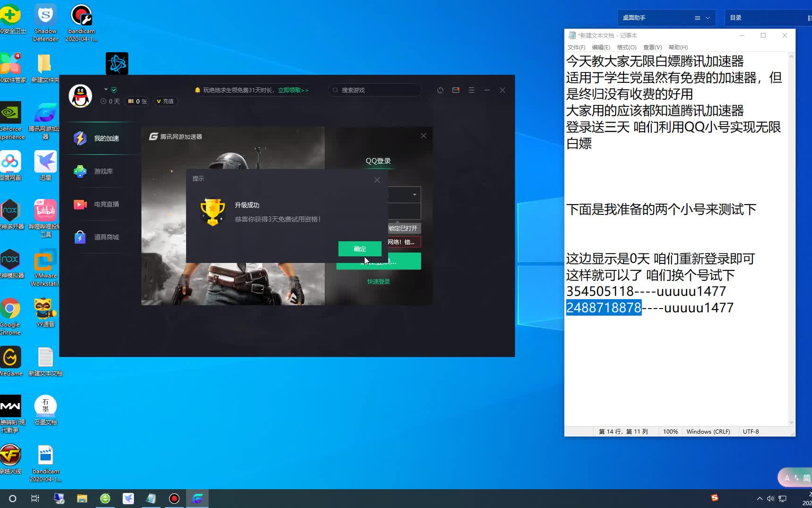Viewport: 812px width, 508px height.
Task: Open the Battle.net desktop icon
Action: (x=117, y=63)
